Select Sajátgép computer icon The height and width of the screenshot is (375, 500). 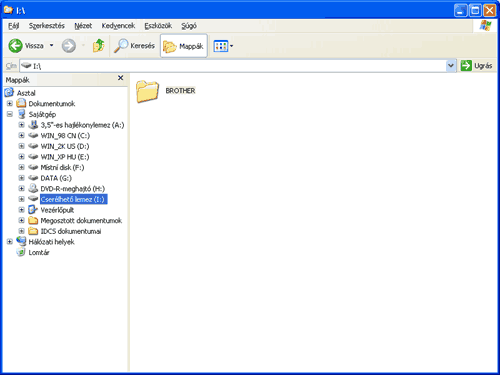click(x=21, y=114)
